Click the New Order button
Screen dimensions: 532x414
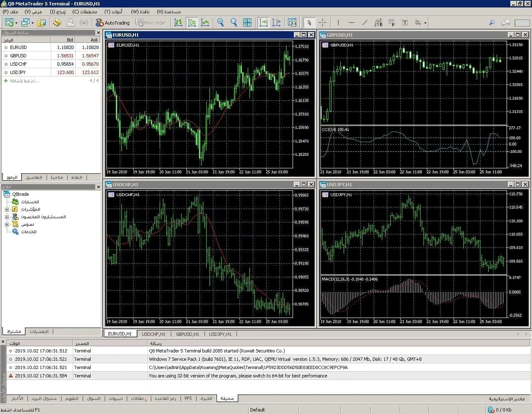coord(151,22)
